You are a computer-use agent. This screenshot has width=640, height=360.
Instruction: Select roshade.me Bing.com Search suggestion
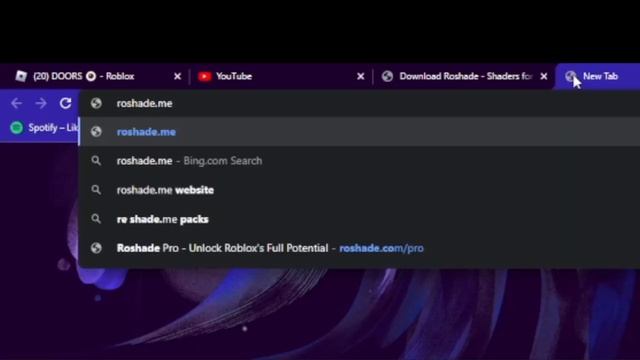(x=360, y=161)
